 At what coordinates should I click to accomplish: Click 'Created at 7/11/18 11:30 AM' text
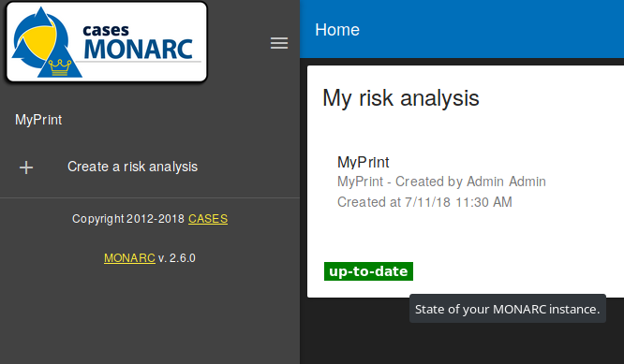click(424, 202)
